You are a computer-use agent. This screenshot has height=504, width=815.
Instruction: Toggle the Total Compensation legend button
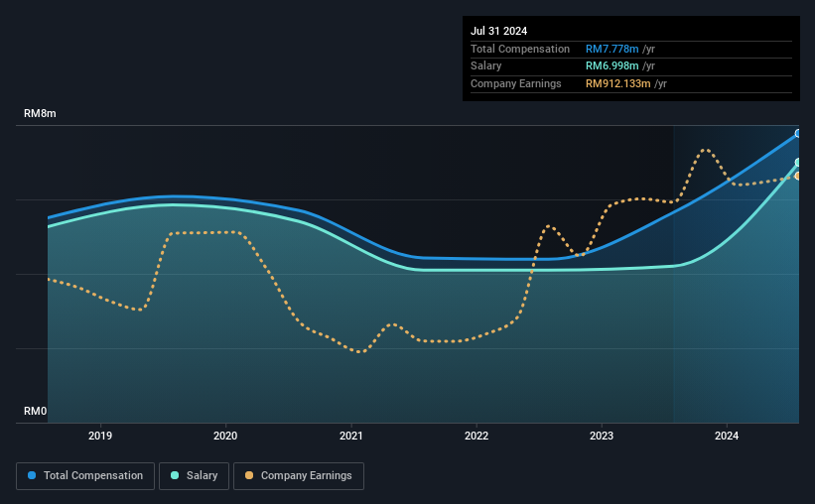pos(85,476)
